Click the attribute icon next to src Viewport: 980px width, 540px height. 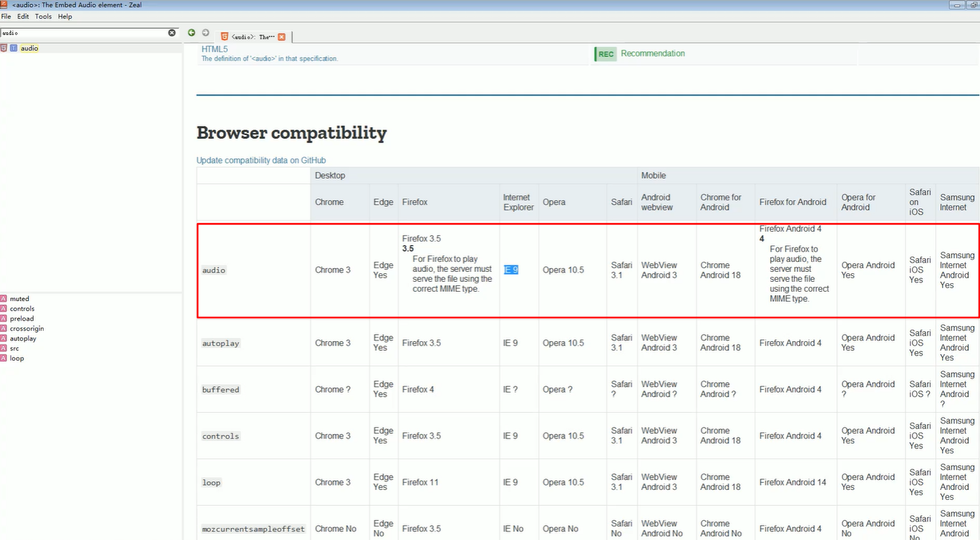pos(4,348)
